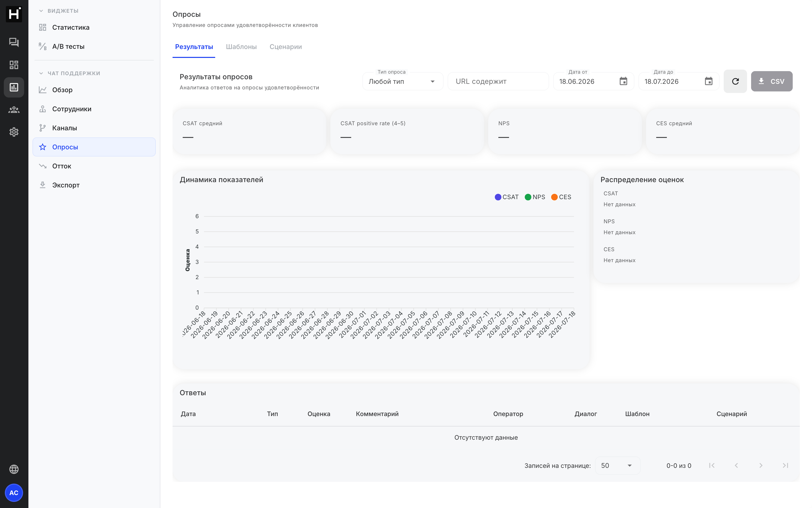Click the Комментарий column header

[x=377, y=414]
